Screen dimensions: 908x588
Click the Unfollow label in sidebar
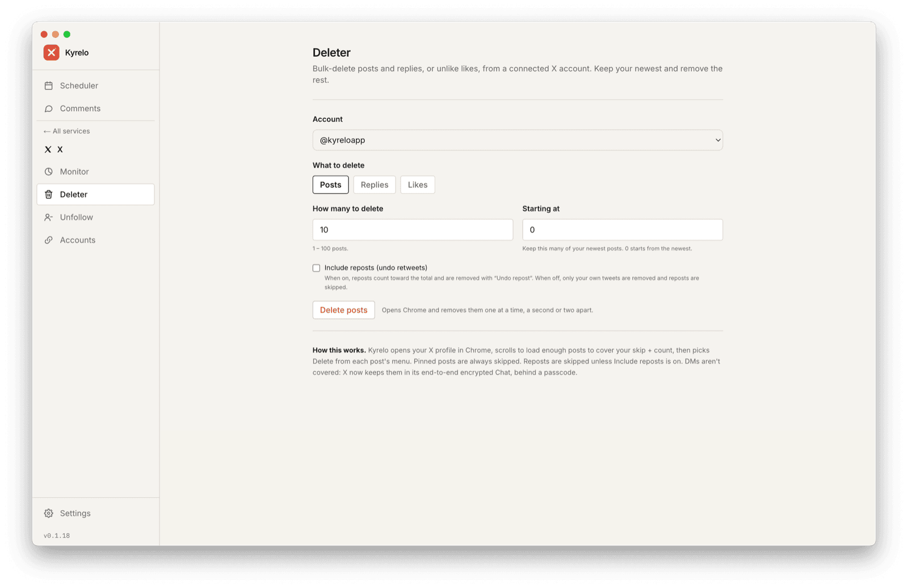tap(77, 217)
